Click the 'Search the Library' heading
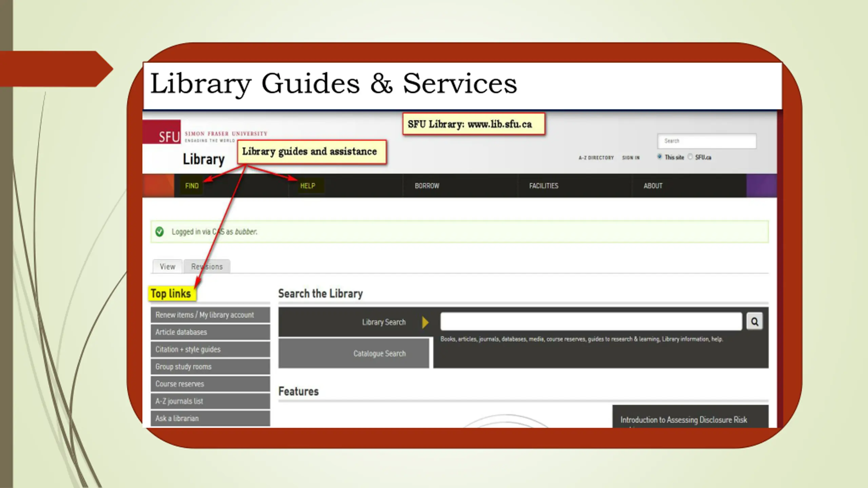The image size is (868, 488). tap(320, 293)
